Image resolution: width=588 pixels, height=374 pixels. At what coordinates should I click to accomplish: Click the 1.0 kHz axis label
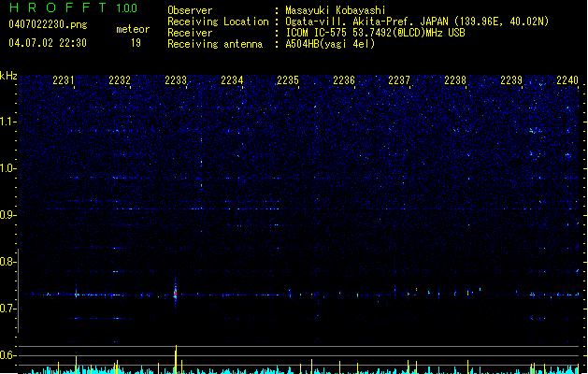[x=7, y=168]
